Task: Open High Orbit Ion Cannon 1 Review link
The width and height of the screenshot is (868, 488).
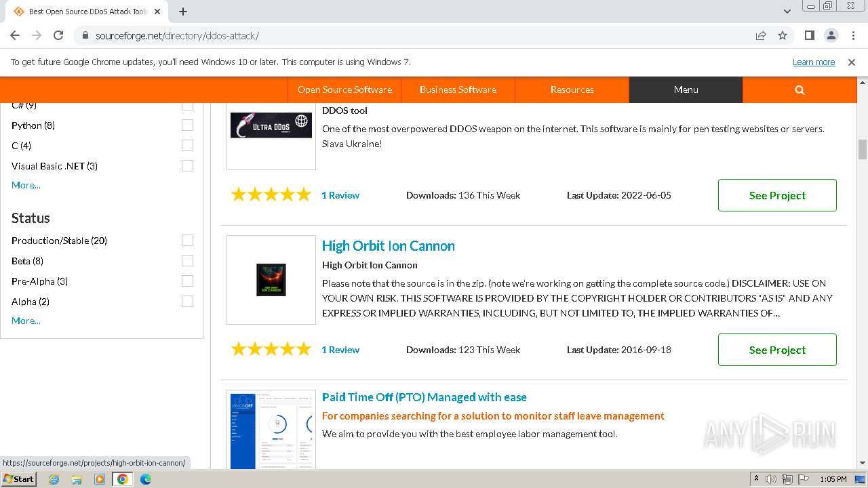Action: point(340,350)
